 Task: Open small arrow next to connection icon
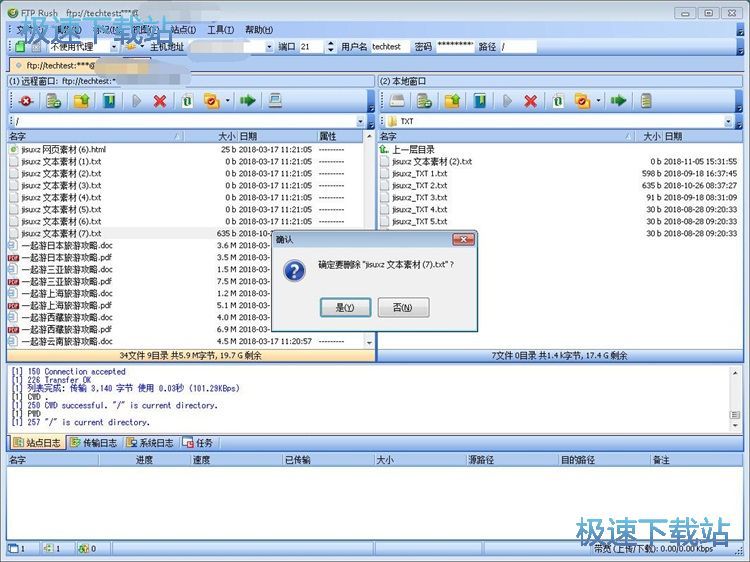[x=142, y=46]
